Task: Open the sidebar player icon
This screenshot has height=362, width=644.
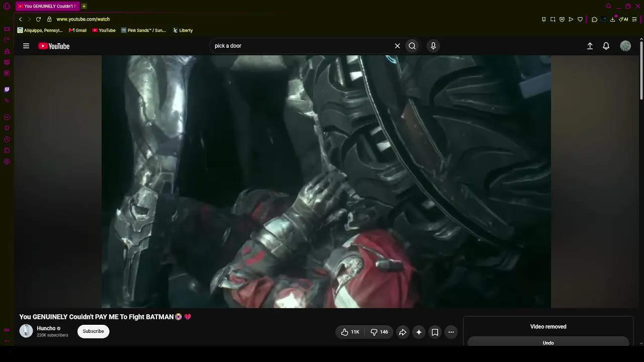Action: pyautogui.click(x=7, y=117)
